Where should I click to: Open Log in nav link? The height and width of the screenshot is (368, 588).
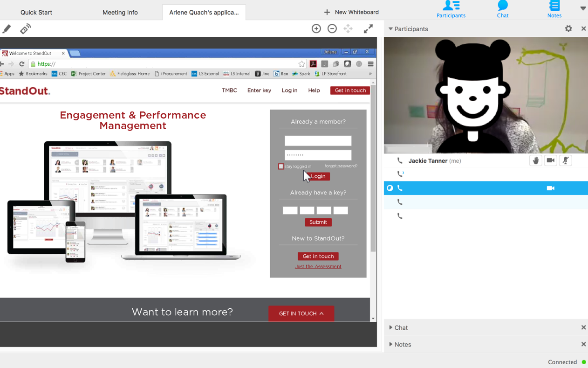click(x=289, y=90)
